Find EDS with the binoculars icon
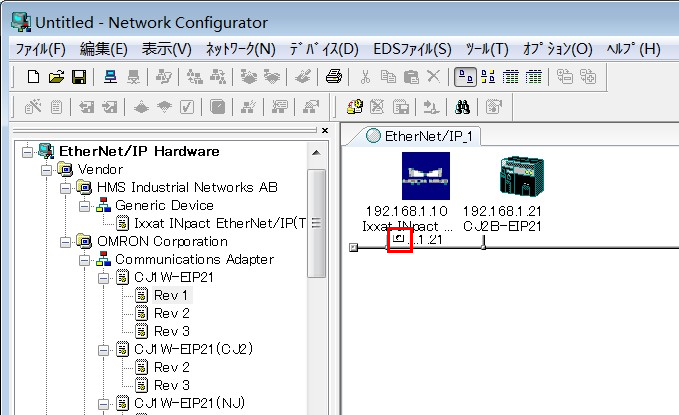The width and height of the screenshot is (679, 415). coord(462,107)
